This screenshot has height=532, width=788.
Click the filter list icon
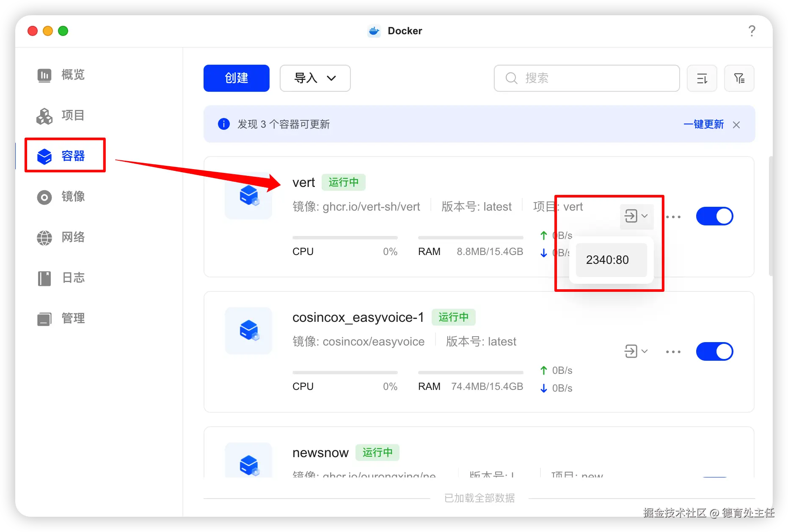pos(739,78)
